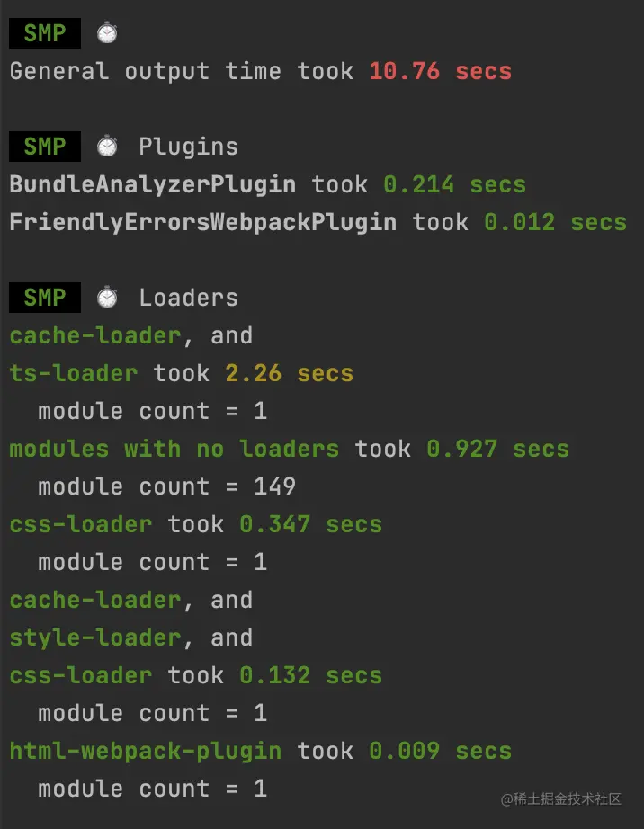The width and height of the screenshot is (644, 829).
Task: Click the stopwatch icon beside the Plugins heading
Action: (108, 147)
